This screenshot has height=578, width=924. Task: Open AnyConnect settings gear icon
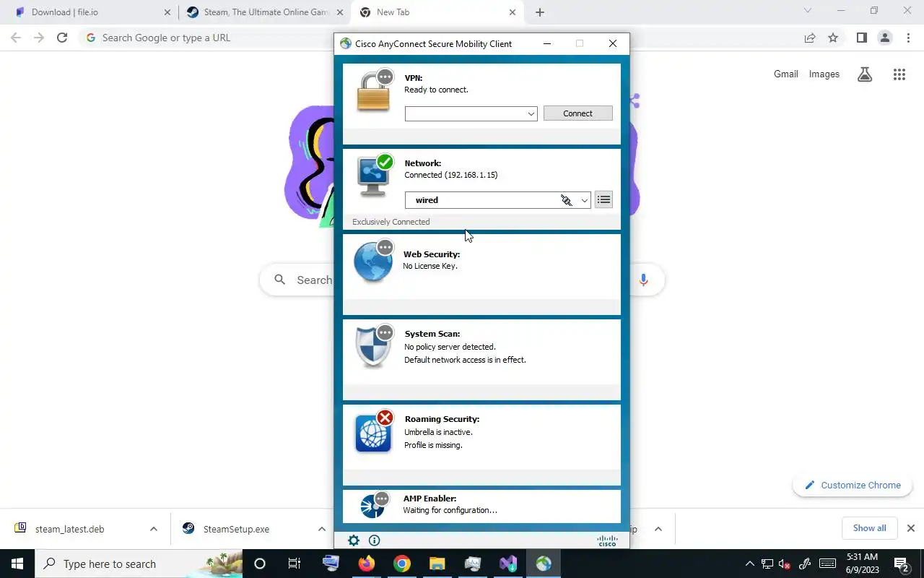pos(354,540)
